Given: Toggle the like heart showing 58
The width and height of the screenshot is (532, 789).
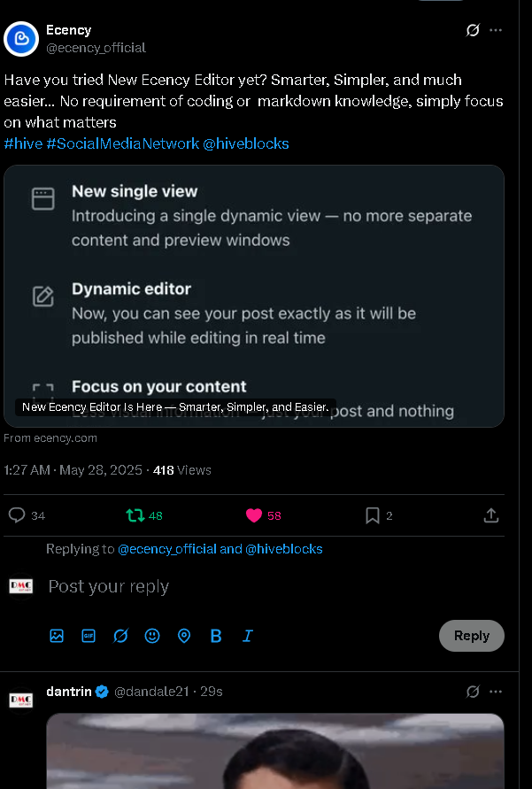Looking at the screenshot, I should point(254,515).
